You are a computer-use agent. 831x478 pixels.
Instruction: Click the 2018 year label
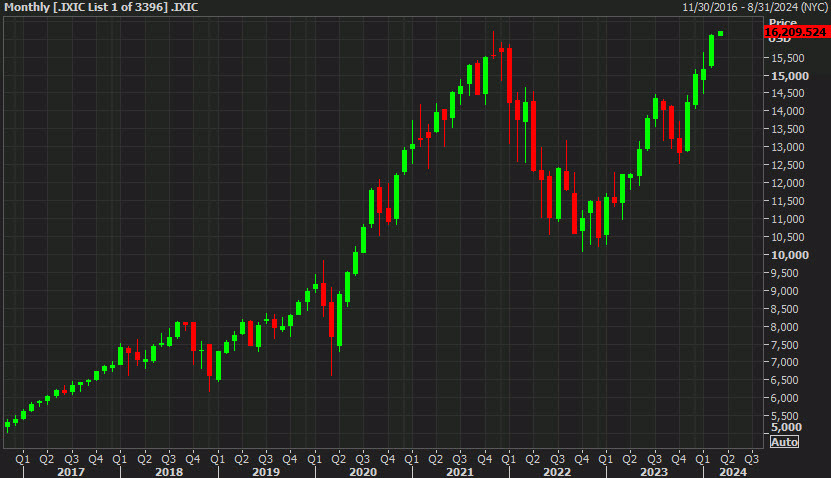[x=169, y=472]
